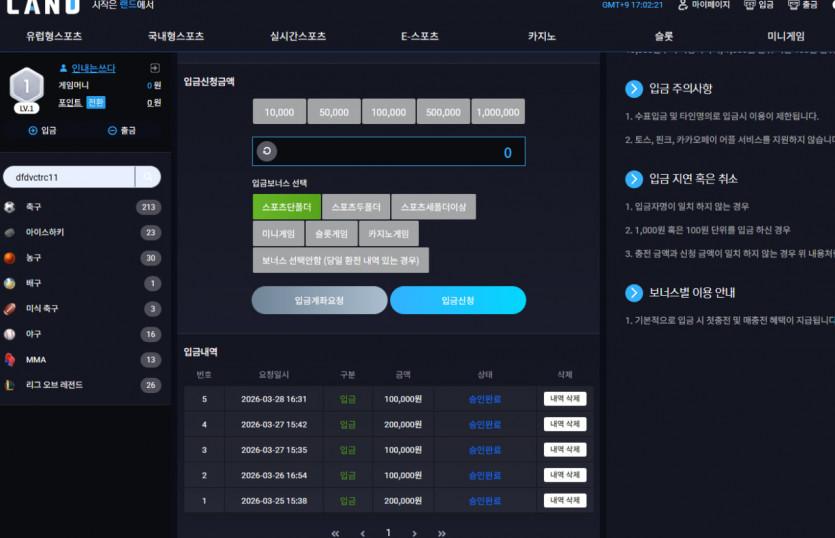
Task: Click the logout icon beside username
Action: (x=155, y=68)
